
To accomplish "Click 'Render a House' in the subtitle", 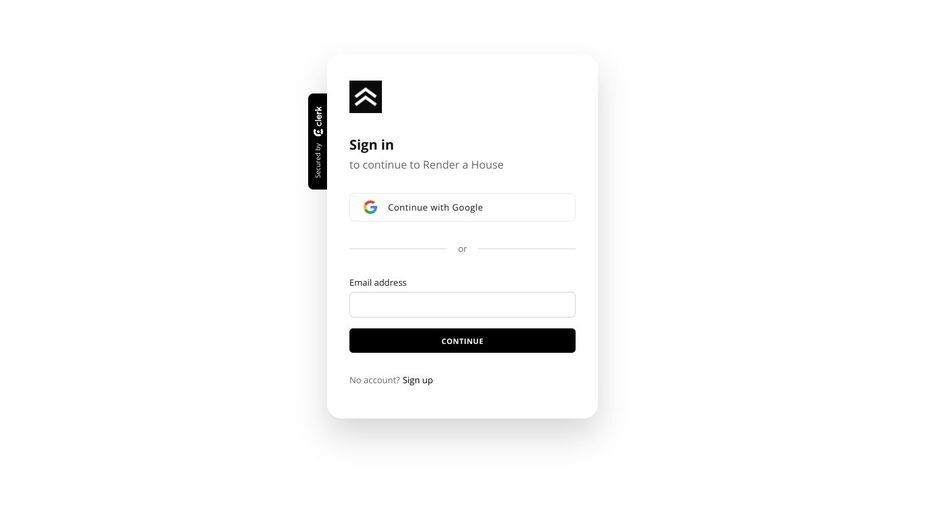I will pyautogui.click(x=463, y=165).
